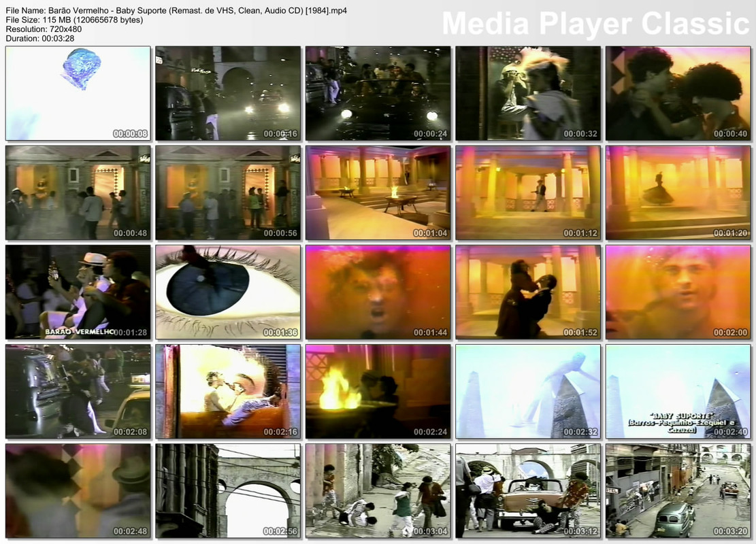Click the File Name line of text
This screenshot has width=756, height=544.
[x=176, y=11]
